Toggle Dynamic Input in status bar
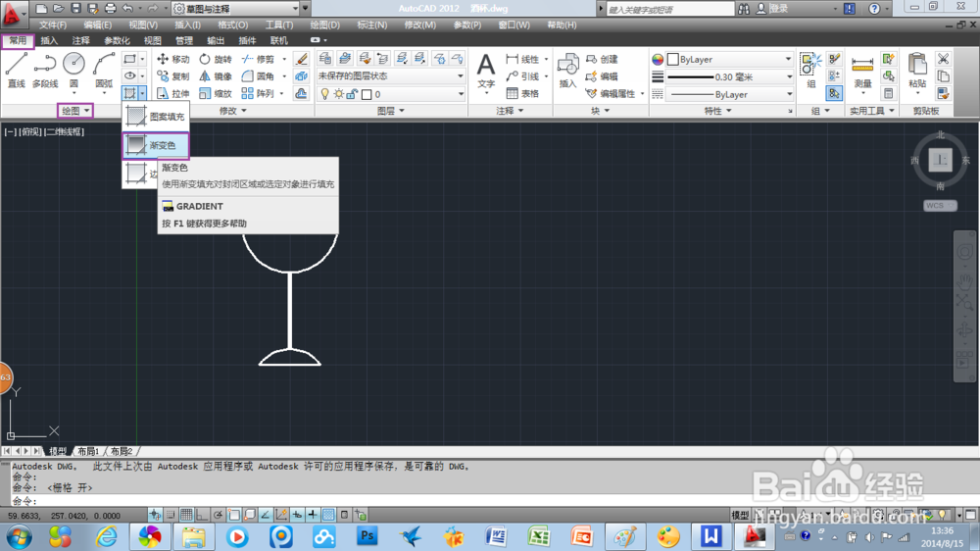 coord(297,516)
